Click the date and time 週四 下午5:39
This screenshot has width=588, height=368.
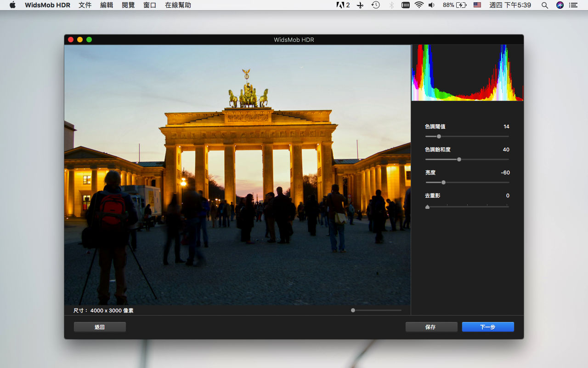(x=510, y=5)
